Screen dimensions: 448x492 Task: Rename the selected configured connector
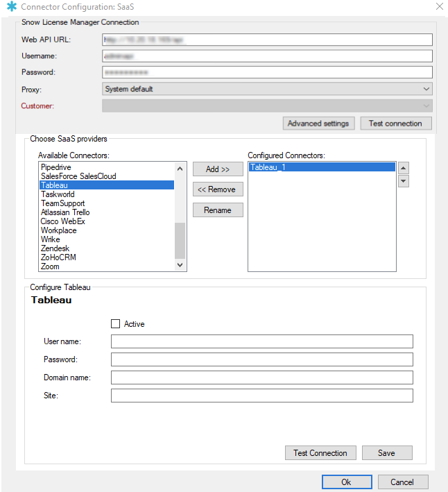218,210
